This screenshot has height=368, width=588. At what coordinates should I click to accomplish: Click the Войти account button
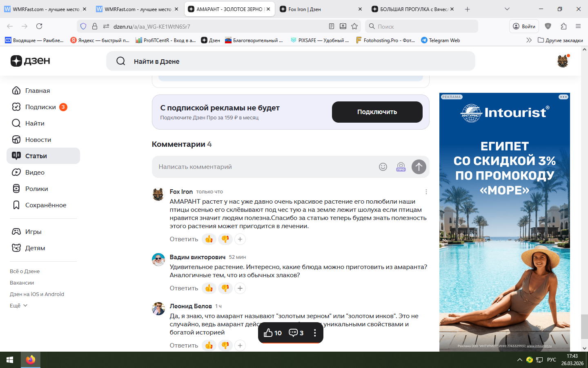tap(524, 26)
